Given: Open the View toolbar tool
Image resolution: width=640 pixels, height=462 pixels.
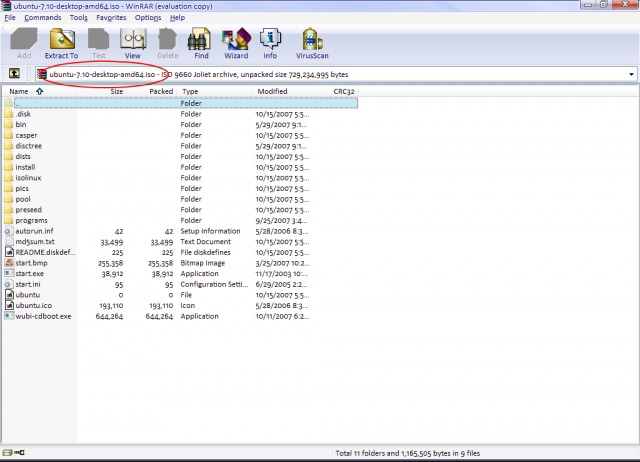Looking at the screenshot, I should pos(132,44).
